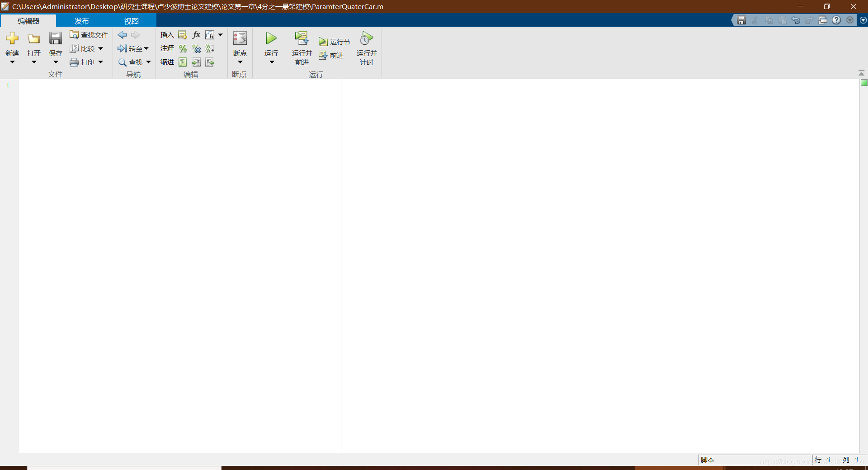Click the gray quick access options arrow
Screen dimensions: 868x470
(850, 20)
